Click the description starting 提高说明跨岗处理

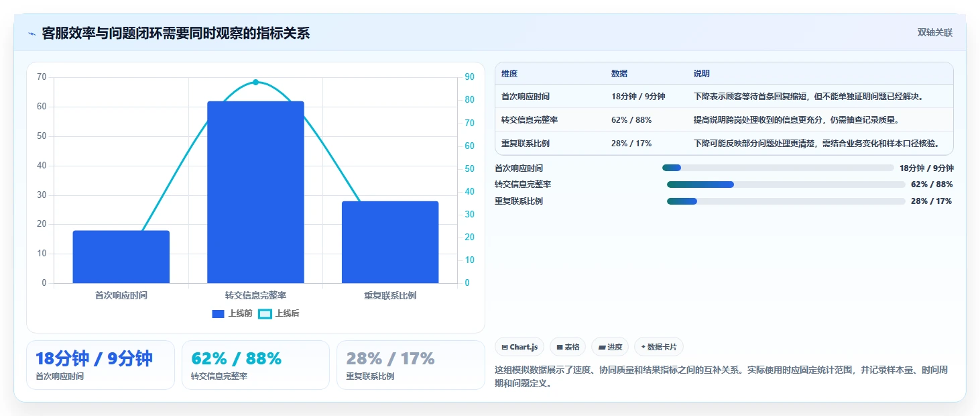click(796, 120)
